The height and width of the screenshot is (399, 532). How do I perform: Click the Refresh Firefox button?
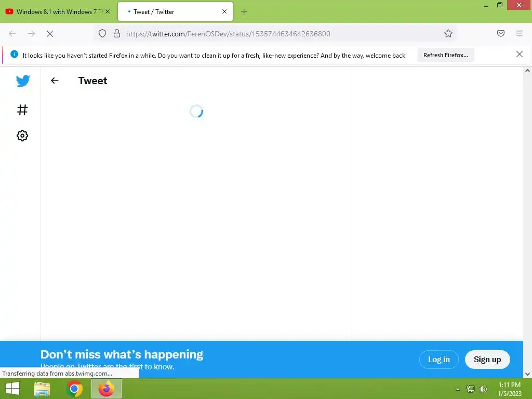(x=445, y=55)
